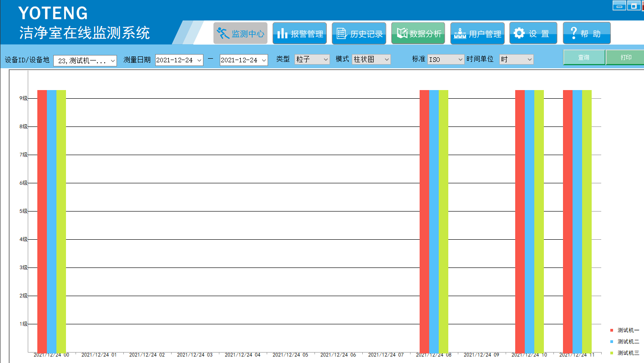
Task: Open the start measurement date dropdown
Action: click(199, 60)
